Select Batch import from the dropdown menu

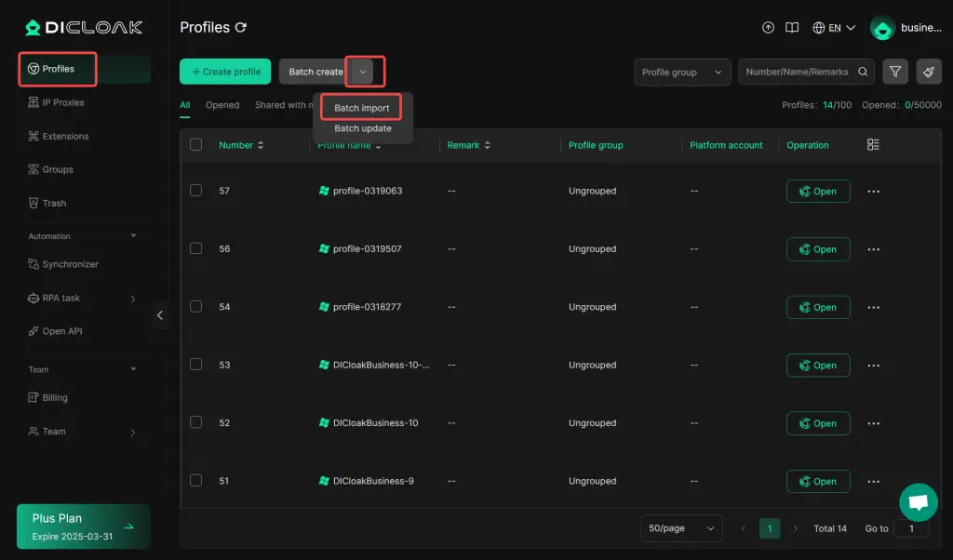(361, 108)
